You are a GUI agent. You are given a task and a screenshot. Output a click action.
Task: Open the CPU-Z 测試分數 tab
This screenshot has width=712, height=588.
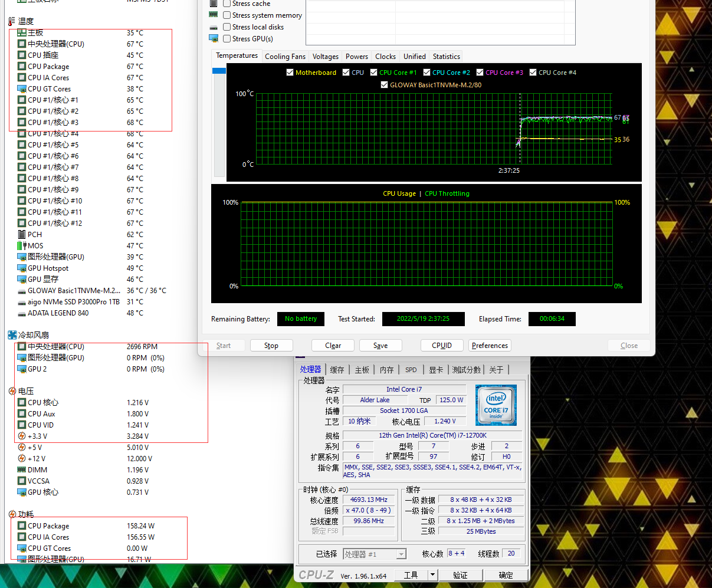pos(467,370)
